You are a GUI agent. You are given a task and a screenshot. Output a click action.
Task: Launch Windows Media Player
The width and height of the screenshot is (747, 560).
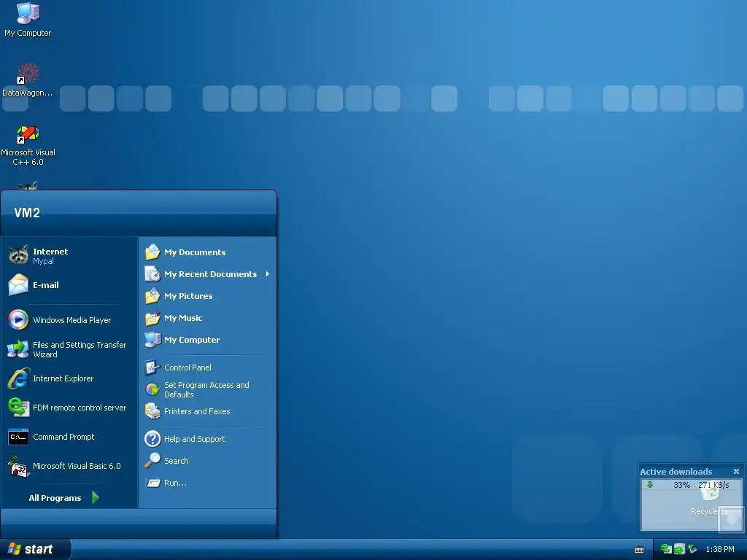pos(69,320)
